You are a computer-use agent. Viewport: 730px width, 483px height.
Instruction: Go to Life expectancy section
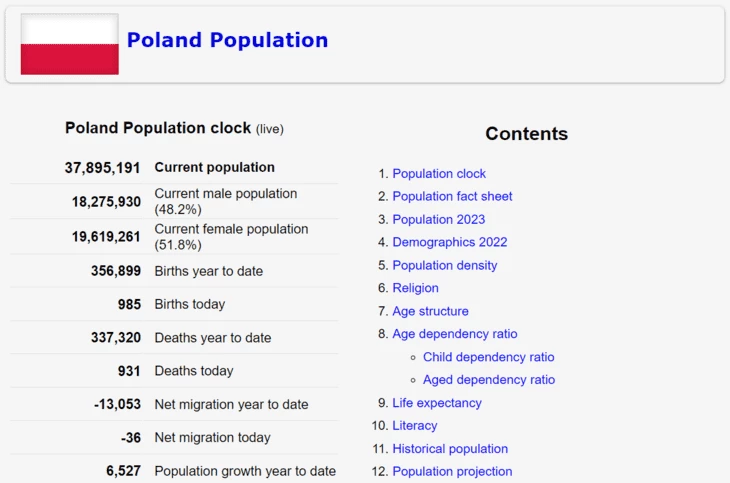click(436, 403)
